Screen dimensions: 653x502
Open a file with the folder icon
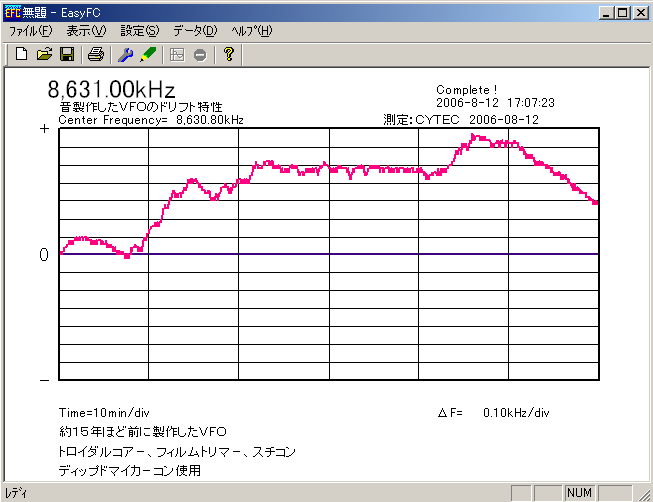click(x=44, y=54)
